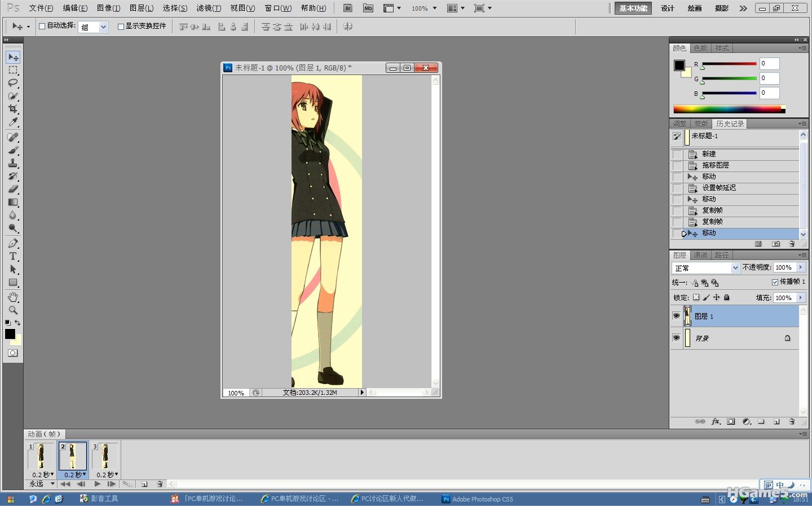
Task: Open the foreground color swatch in toolbar
Action: pos(10,334)
